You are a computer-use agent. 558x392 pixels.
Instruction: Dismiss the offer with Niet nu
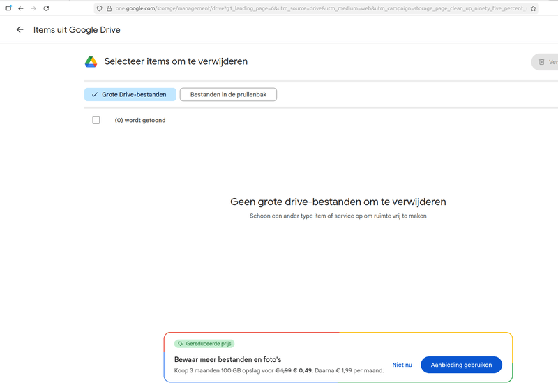(x=402, y=365)
